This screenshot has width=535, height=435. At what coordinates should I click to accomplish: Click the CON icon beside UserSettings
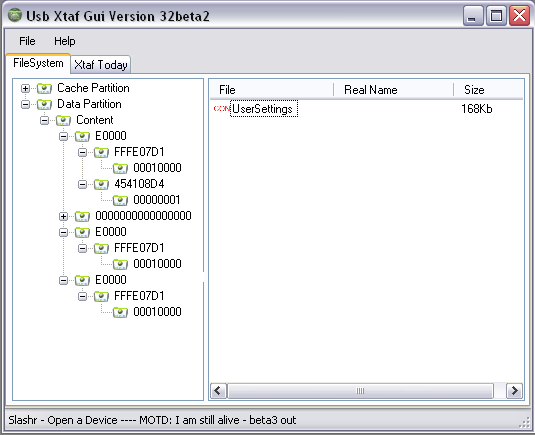(222, 108)
